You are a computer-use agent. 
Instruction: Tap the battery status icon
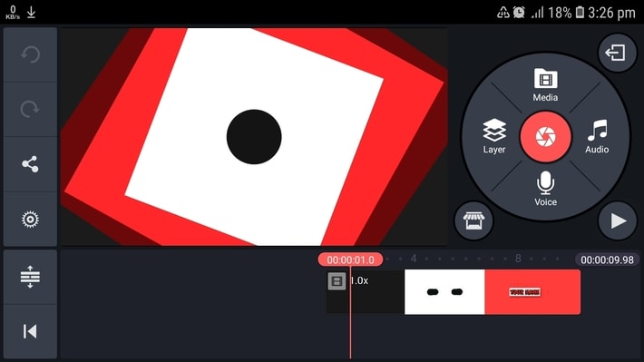point(580,13)
